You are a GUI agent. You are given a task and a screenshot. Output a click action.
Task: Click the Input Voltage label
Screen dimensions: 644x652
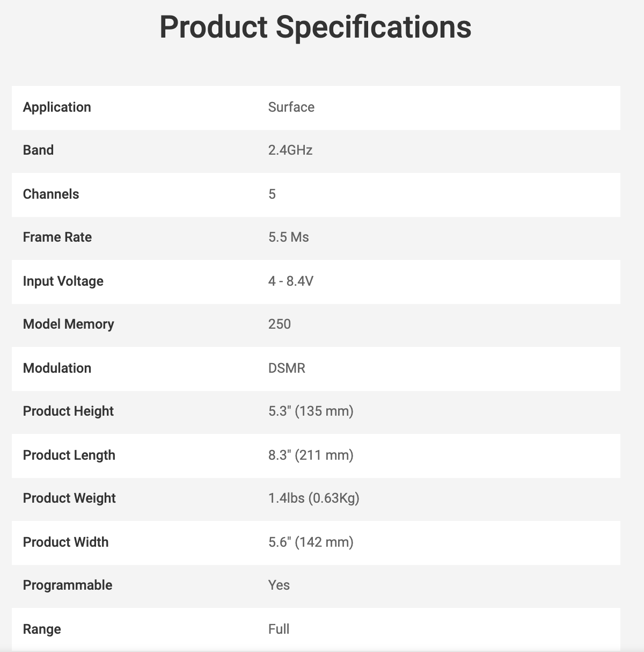(63, 281)
